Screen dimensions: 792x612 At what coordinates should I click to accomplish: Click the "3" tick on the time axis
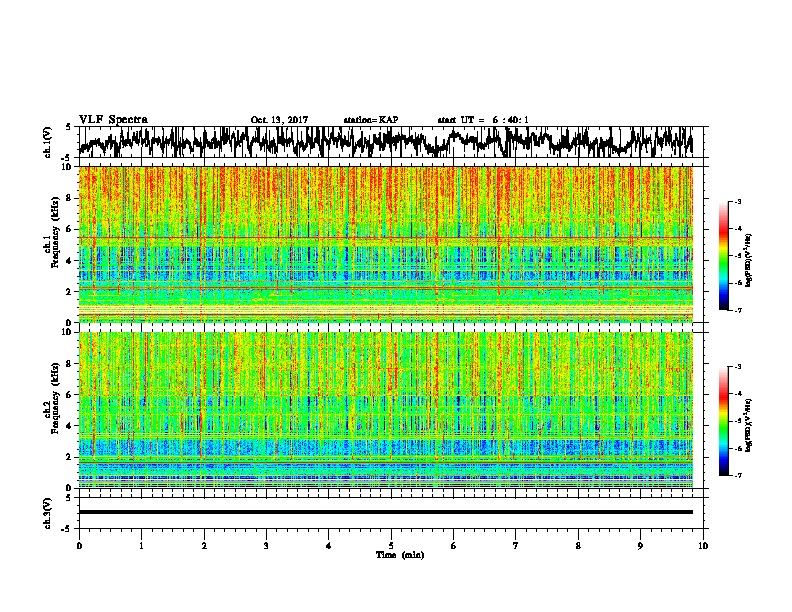pyautogui.click(x=266, y=546)
